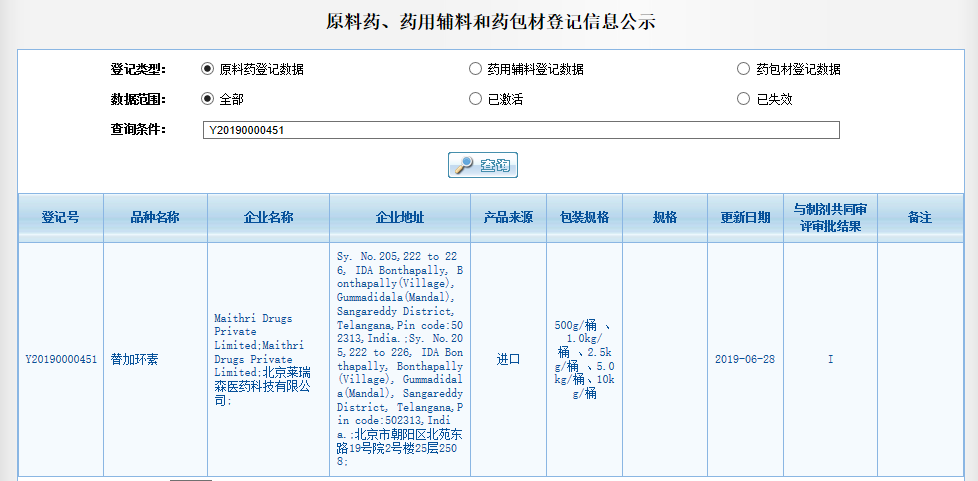Viewport: 978px width, 481px height.
Task: Click the 查询条件 search input field
Action: point(521,130)
